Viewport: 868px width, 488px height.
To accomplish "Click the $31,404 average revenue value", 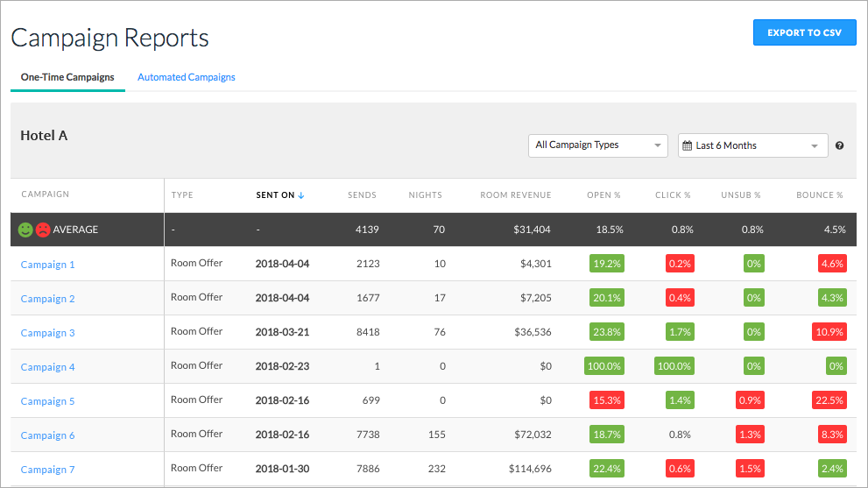I will 532,230.
